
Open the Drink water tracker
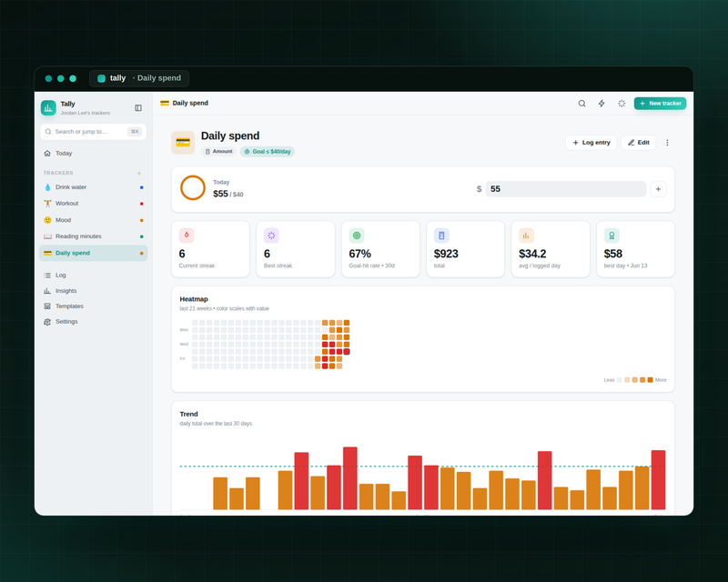94,187
